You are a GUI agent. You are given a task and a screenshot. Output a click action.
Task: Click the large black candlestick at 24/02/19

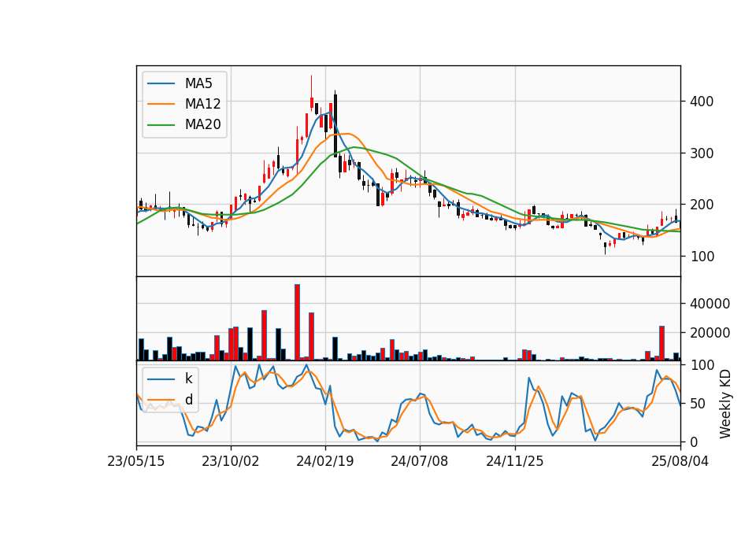(x=335, y=125)
